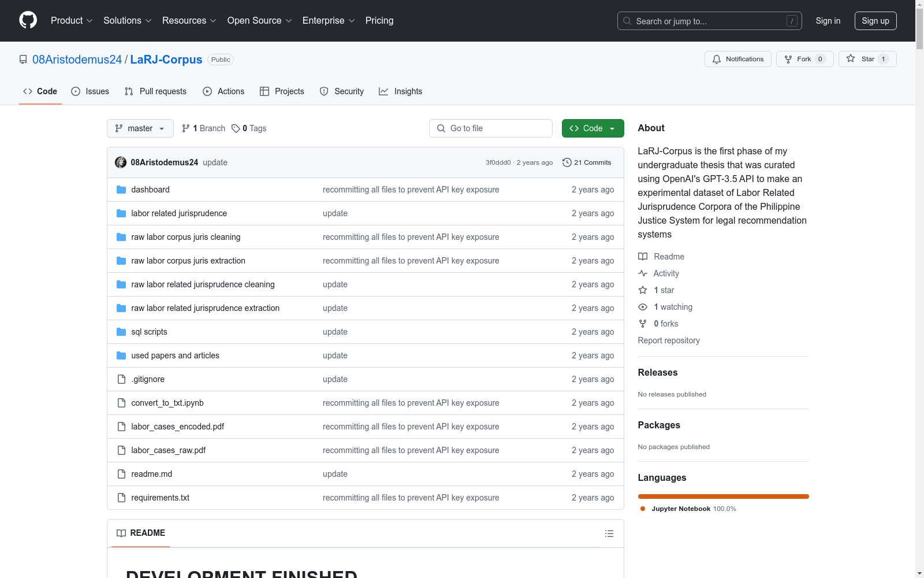The width and height of the screenshot is (924, 578).
Task: Click the GitHub logo icon
Action: pyautogui.click(x=28, y=20)
